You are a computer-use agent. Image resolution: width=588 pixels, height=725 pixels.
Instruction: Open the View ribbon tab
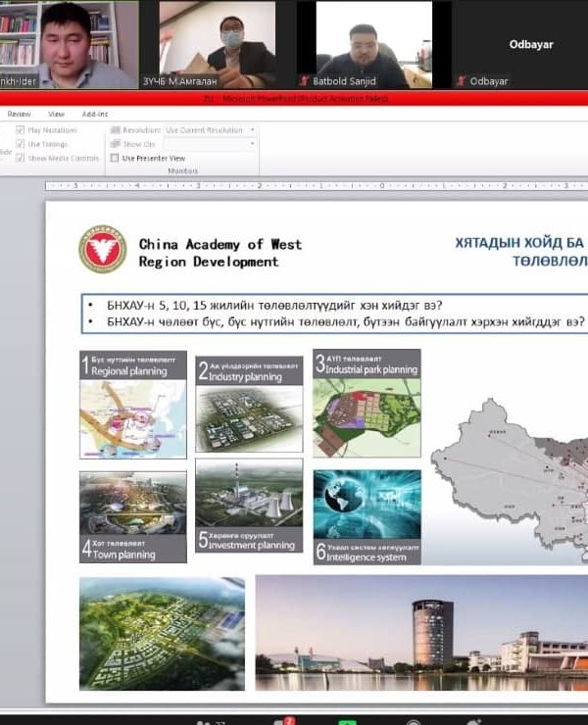click(56, 114)
